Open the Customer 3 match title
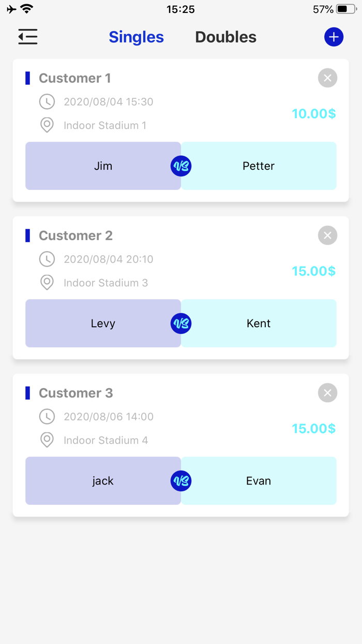 click(x=76, y=393)
